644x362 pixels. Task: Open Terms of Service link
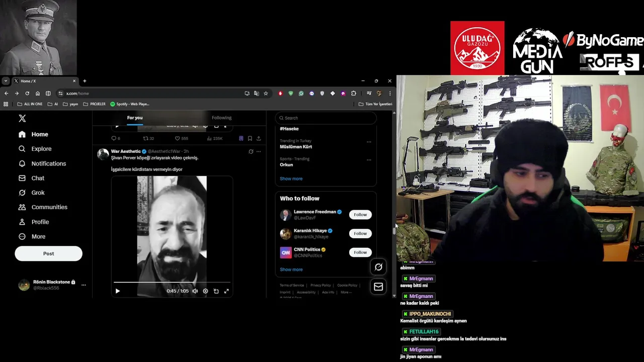click(292, 286)
